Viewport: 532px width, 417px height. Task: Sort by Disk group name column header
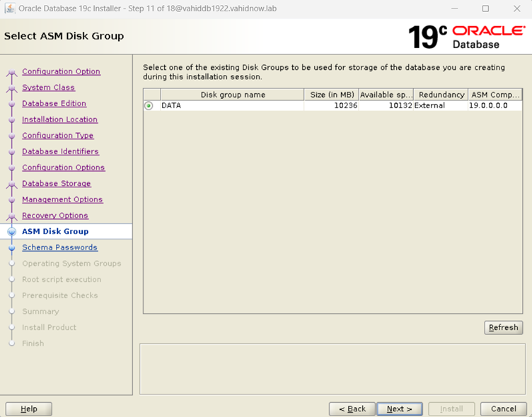click(x=233, y=95)
